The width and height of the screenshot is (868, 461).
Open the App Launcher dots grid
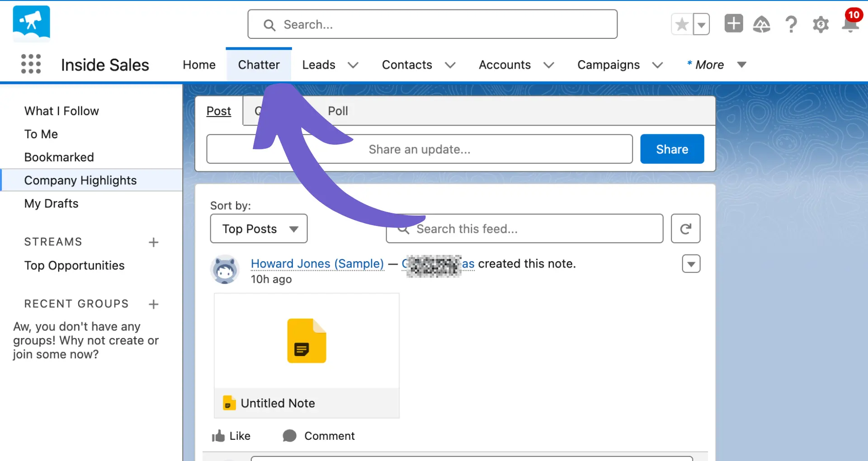pyautogui.click(x=31, y=64)
